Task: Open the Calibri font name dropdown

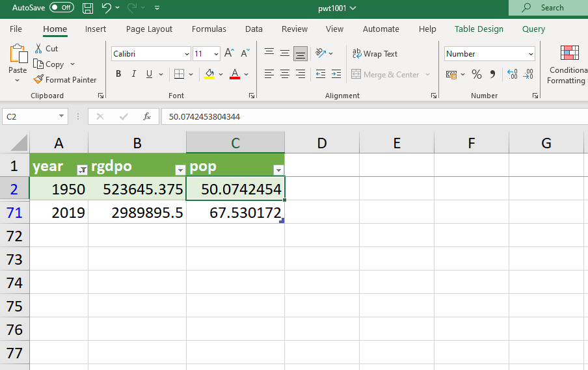Action: click(x=187, y=54)
